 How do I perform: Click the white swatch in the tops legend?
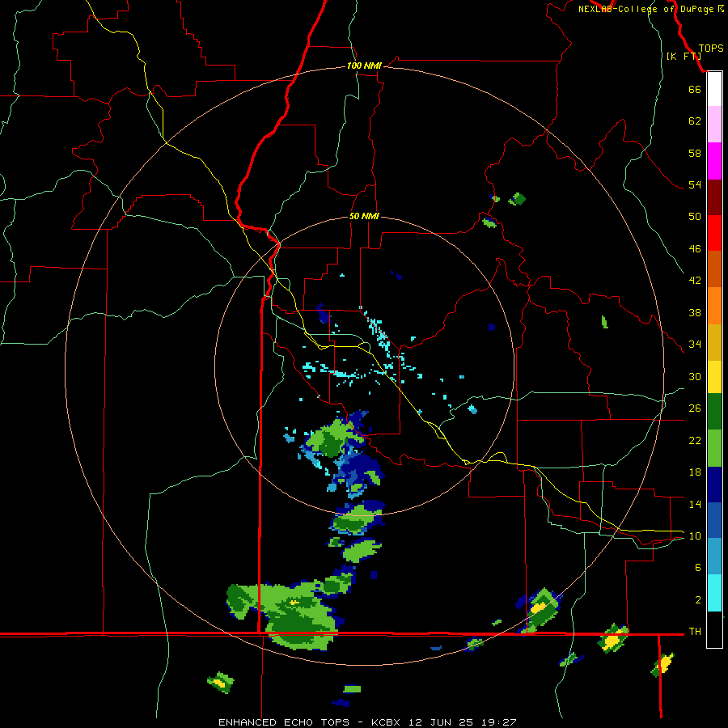pos(714,89)
